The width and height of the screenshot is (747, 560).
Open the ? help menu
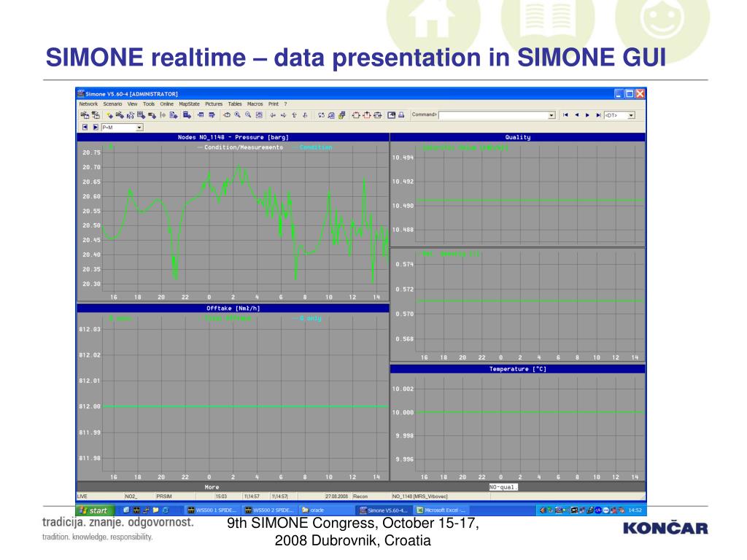point(285,104)
